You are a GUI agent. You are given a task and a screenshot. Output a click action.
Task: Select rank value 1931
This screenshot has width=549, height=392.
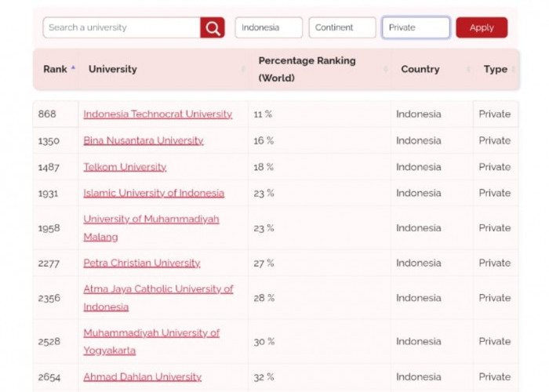coord(48,193)
